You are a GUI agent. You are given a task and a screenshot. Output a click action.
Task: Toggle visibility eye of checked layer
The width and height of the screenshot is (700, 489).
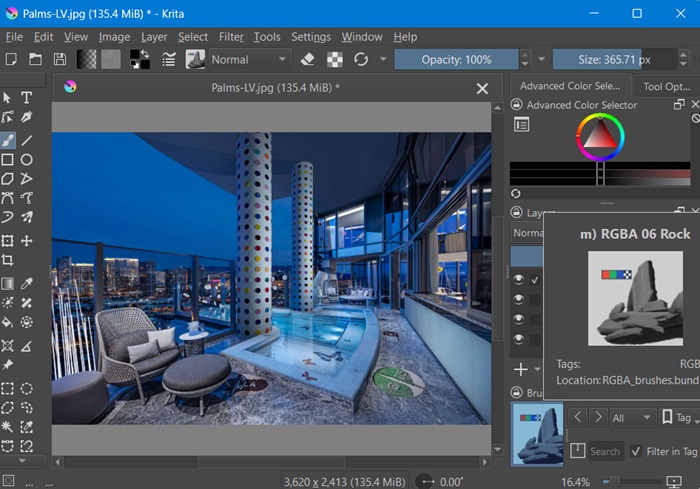click(518, 280)
